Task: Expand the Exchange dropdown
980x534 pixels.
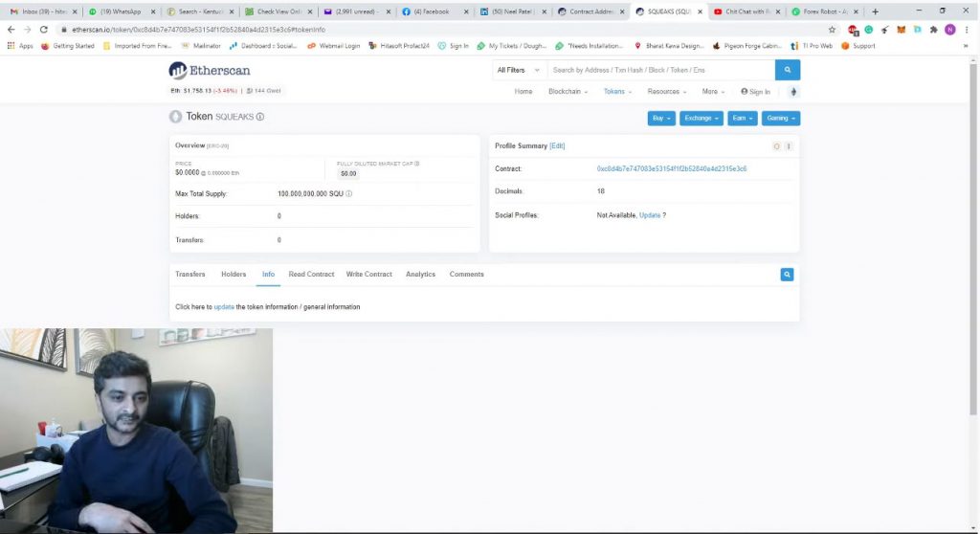Action: (x=701, y=118)
